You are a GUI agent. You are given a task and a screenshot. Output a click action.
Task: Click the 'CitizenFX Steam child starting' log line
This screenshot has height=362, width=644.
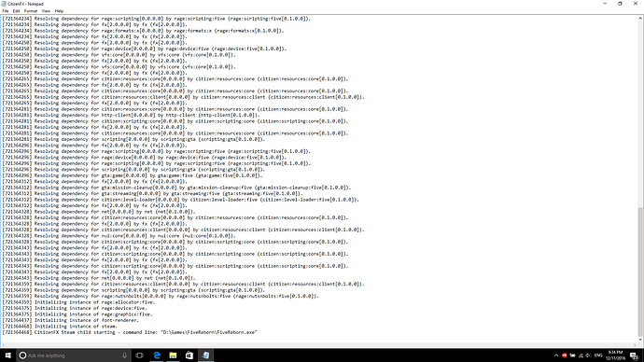point(130,332)
